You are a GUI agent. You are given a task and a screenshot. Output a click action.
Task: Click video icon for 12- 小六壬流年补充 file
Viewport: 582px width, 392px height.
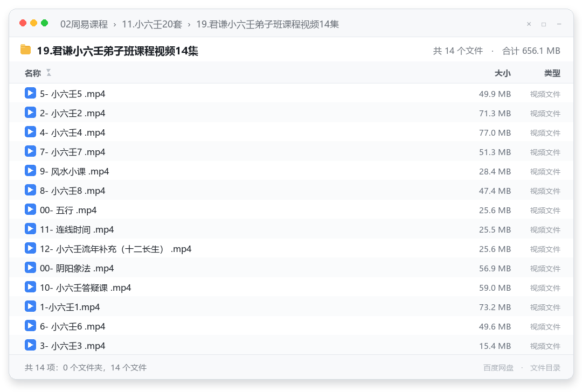30,248
